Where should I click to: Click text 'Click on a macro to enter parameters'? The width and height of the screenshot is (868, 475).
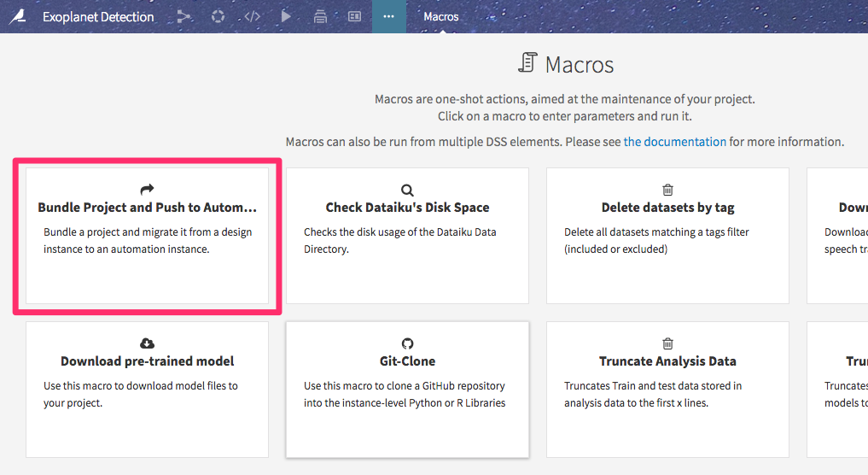coord(536,116)
